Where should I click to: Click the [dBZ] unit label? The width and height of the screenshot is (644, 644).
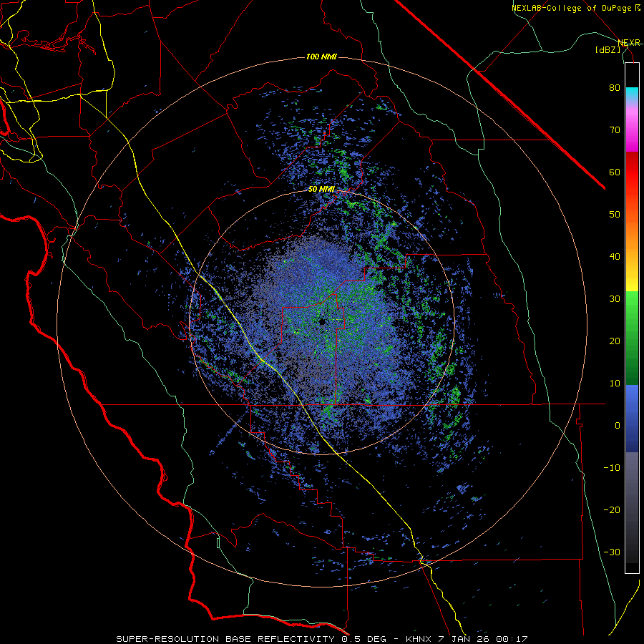pos(608,49)
